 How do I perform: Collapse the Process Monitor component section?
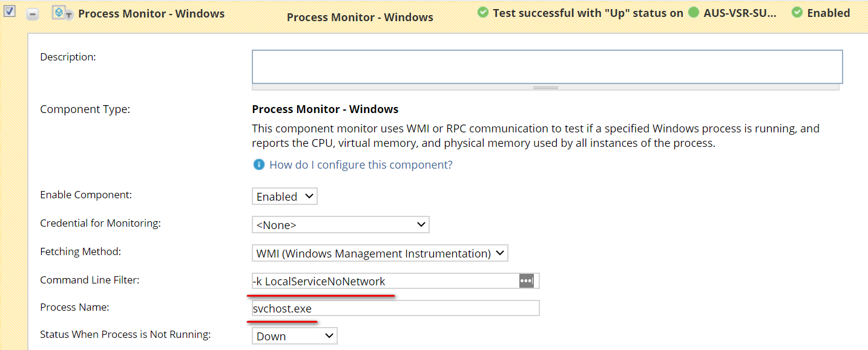(33, 14)
